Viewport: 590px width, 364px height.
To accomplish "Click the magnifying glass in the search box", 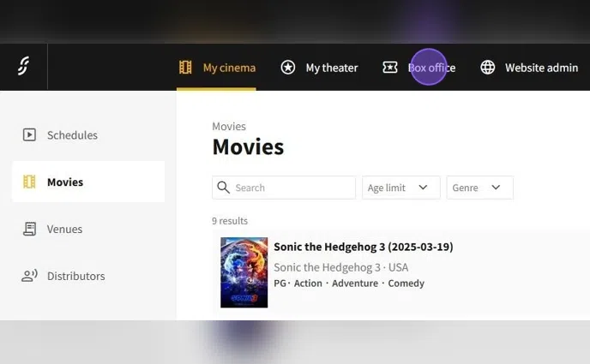I will click(x=224, y=188).
